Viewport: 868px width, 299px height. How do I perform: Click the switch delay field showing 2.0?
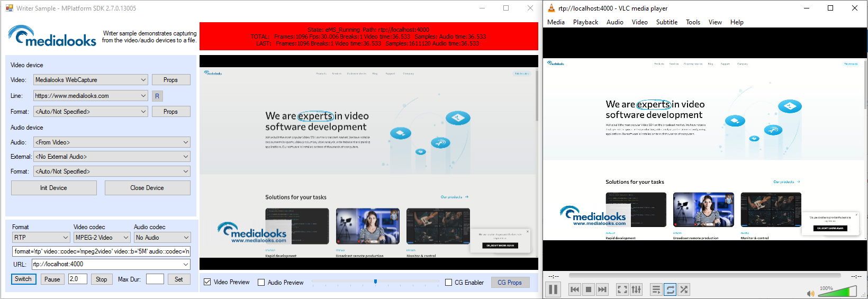pyautogui.click(x=78, y=279)
